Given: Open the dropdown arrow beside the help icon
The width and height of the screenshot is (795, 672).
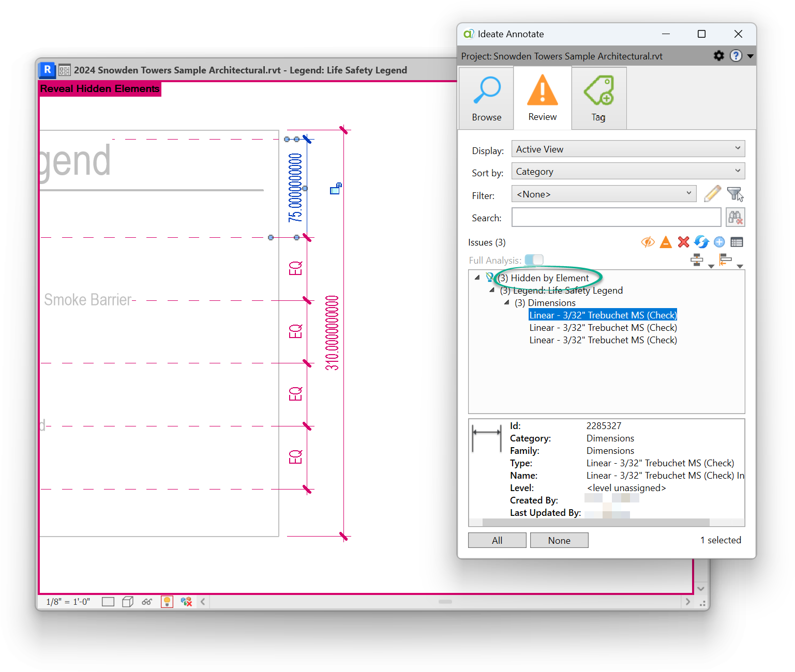Looking at the screenshot, I should [x=750, y=56].
